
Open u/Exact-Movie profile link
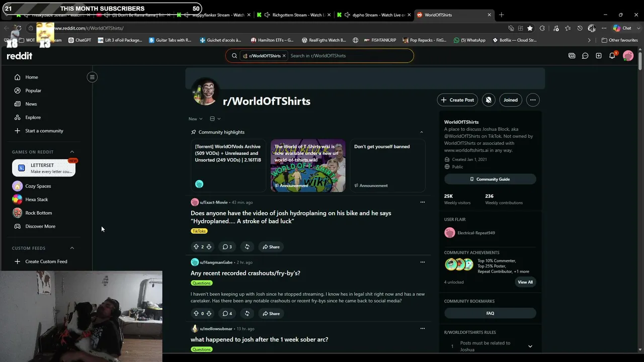pos(214,202)
